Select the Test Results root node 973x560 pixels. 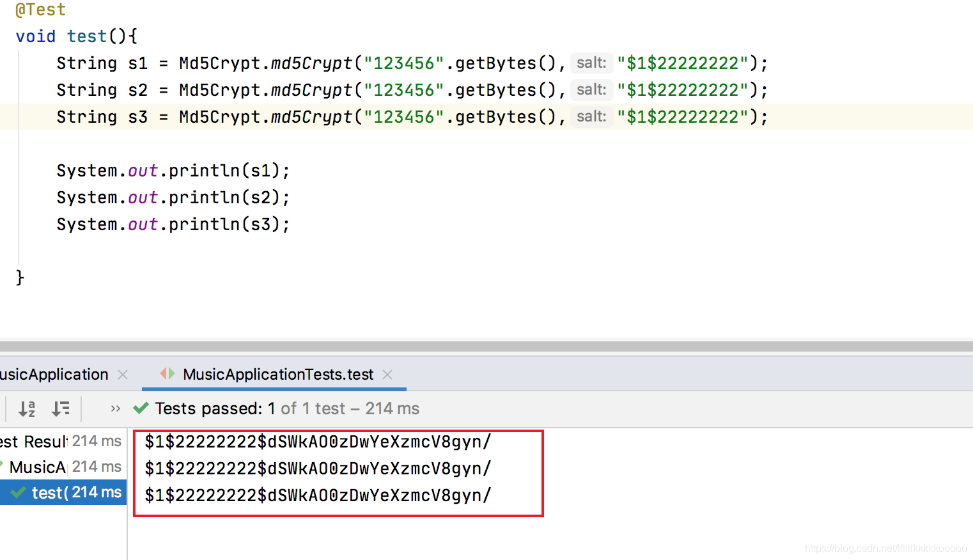point(33,441)
